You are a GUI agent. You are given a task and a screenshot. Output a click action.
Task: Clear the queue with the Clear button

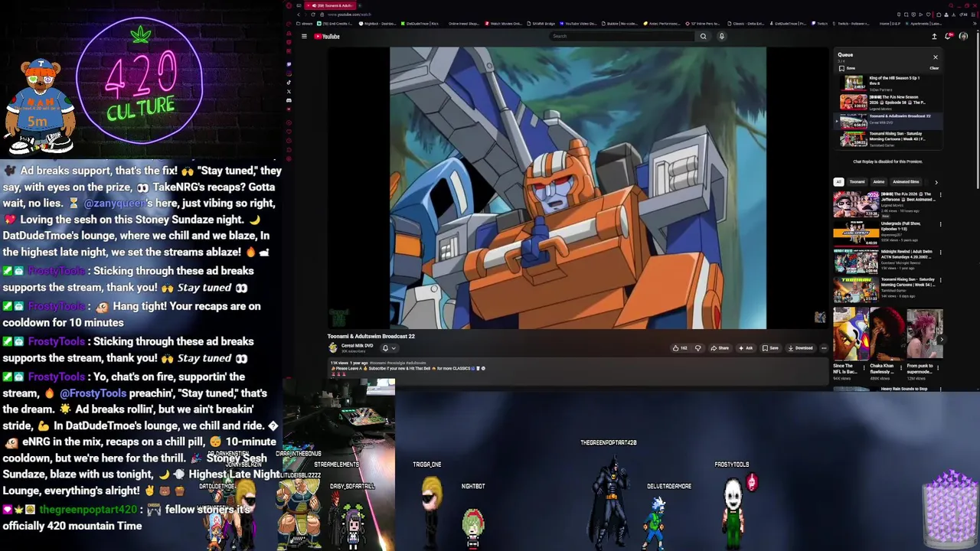pos(934,68)
